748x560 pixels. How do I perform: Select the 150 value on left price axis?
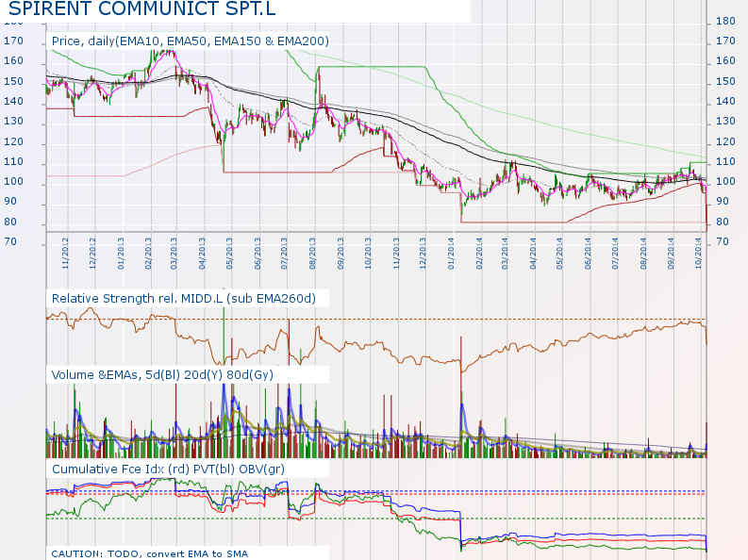13,81
